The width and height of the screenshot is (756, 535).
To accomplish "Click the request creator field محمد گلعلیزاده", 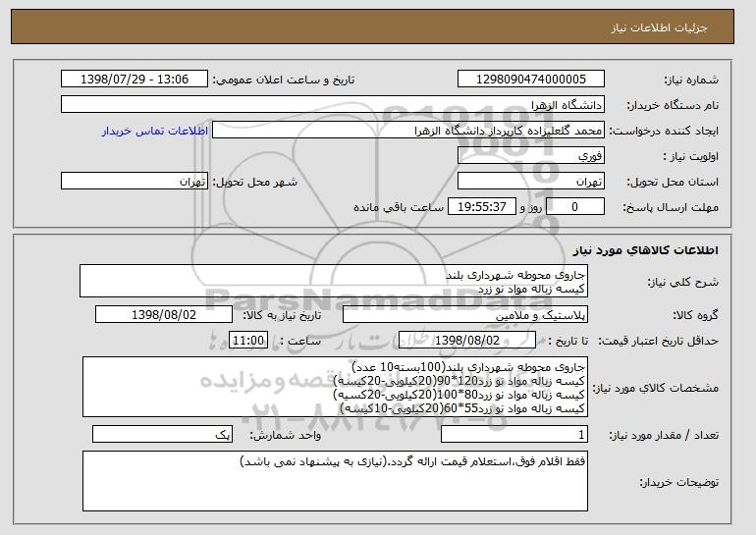I will [407, 131].
